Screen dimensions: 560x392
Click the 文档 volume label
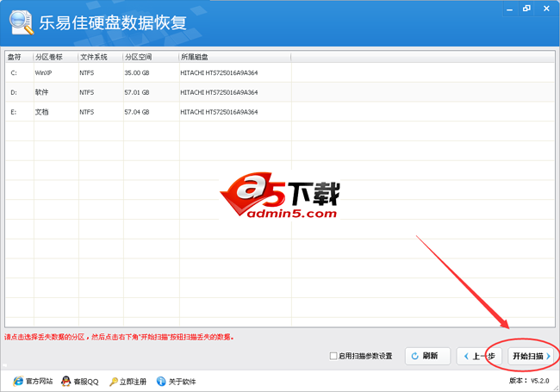click(41, 112)
